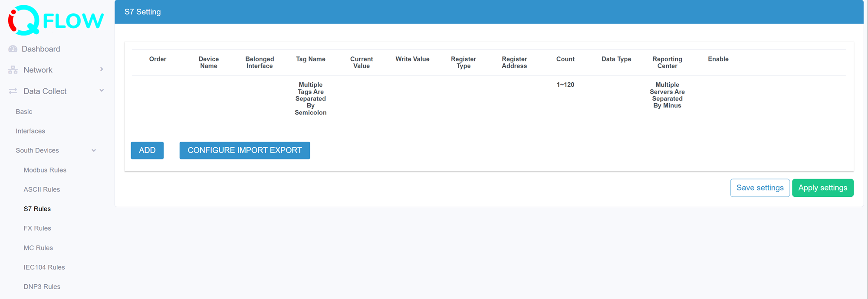Click the Data Type column header
Viewport: 868px width, 299px height.
[616, 59]
